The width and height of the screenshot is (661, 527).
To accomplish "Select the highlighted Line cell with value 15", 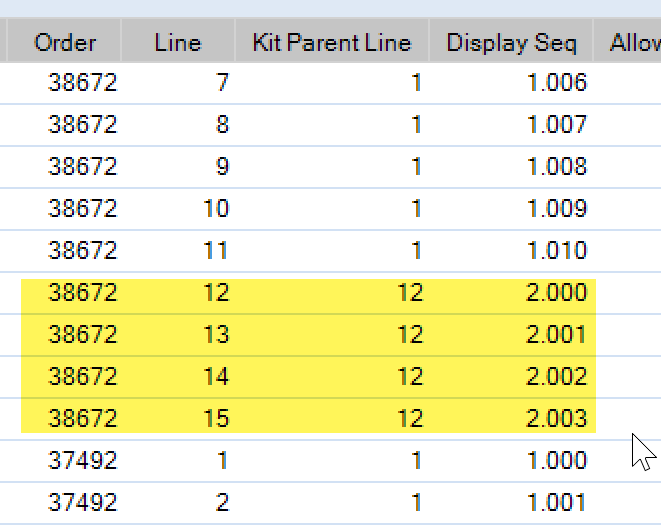I will click(x=216, y=418).
